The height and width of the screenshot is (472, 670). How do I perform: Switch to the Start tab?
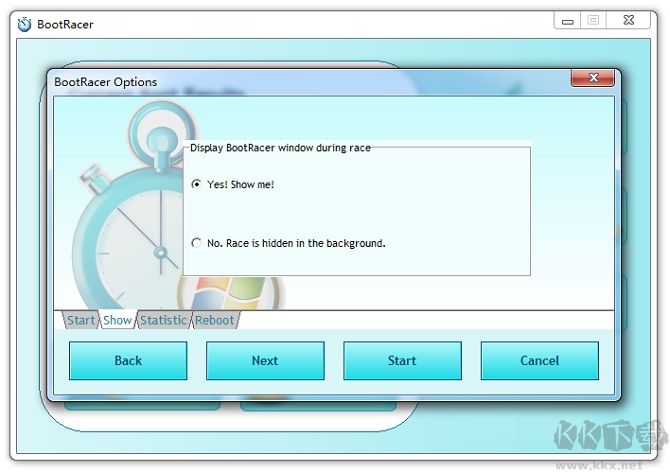(x=80, y=320)
